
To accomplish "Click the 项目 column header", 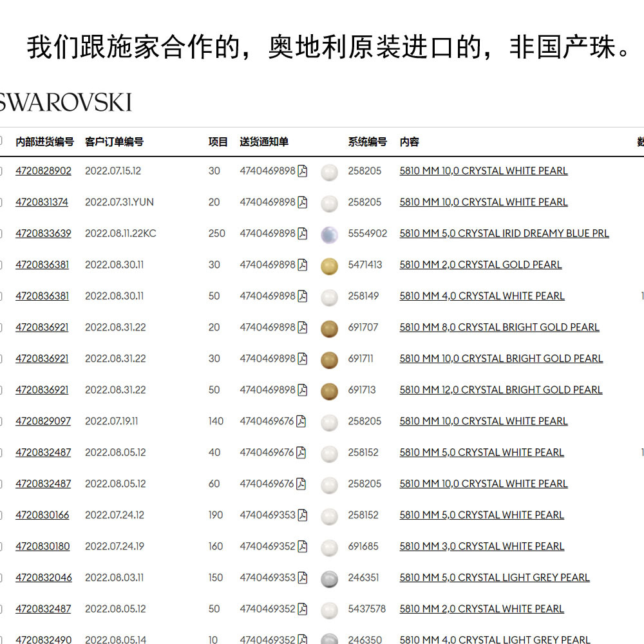I will point(218,142).
